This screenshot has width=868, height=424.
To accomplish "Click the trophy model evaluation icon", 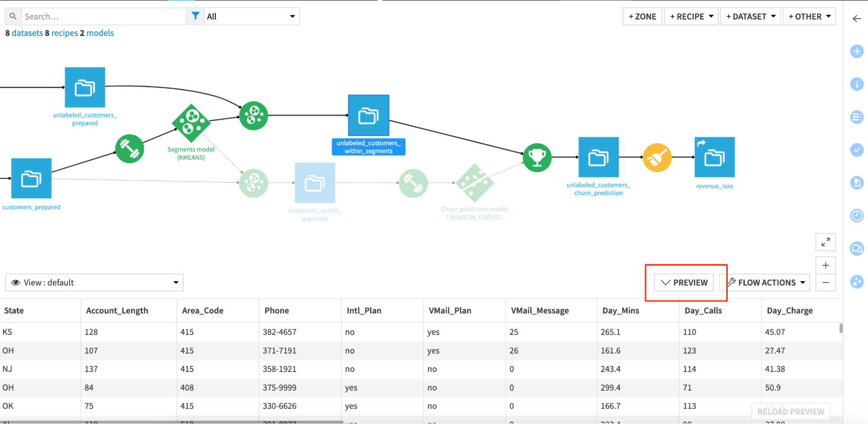I will tap(537, 158).
